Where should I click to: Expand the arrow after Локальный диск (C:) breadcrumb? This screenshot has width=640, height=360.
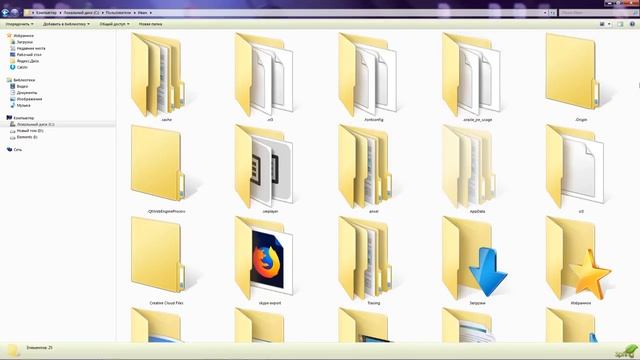point(102,13)
